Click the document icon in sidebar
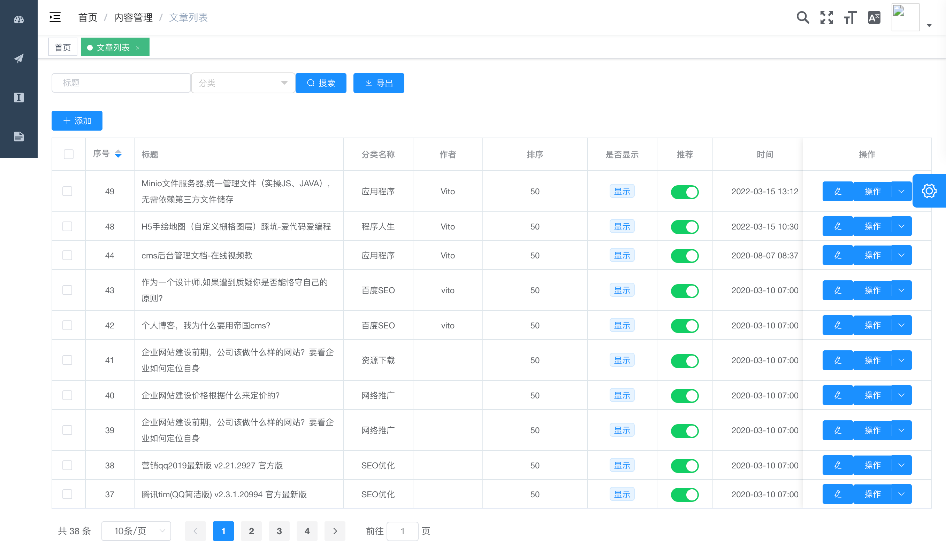Image resolution: width=946 pixels, height=560 pixels. point(18,137)
